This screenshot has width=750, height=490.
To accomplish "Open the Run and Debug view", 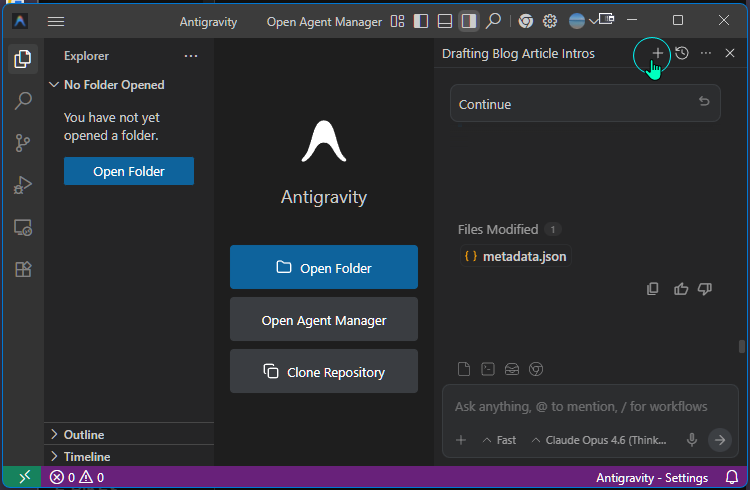I will click(x=22, y=185).
